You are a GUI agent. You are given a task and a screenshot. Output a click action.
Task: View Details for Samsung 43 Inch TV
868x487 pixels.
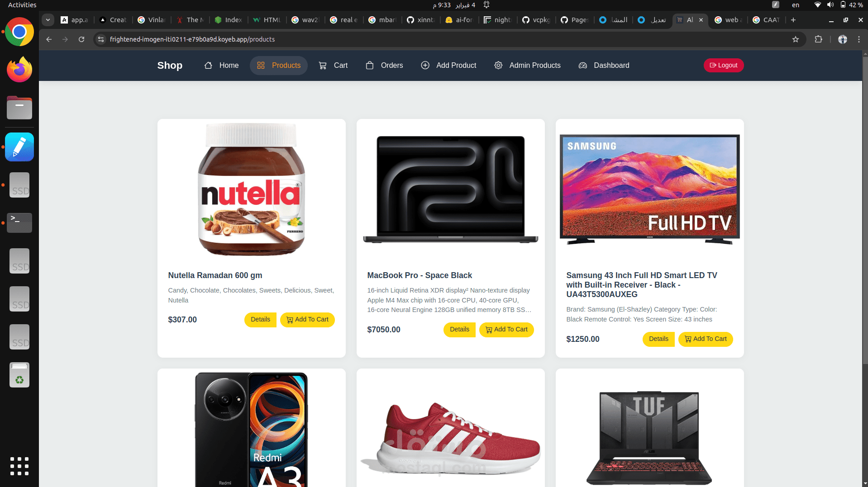tap(658, 339)
